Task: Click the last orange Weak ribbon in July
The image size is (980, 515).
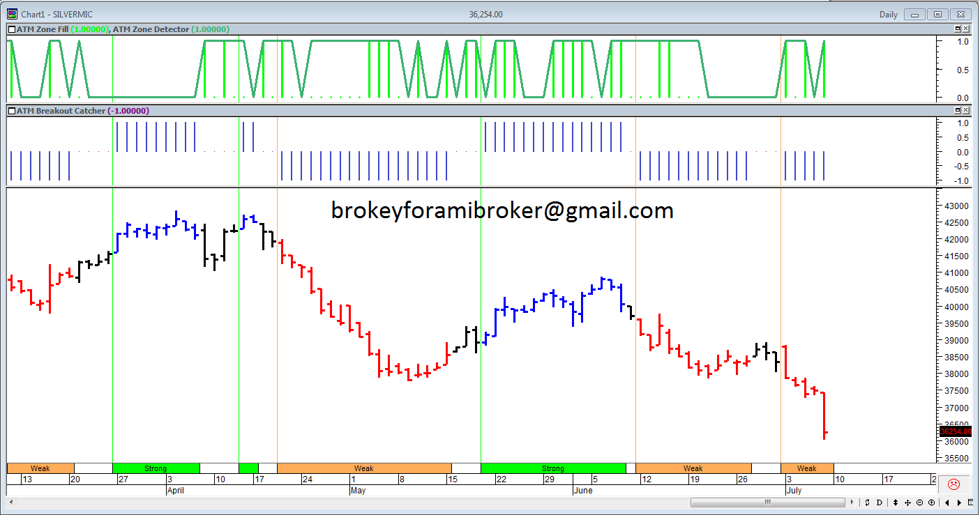Action: tap(807, 468)
